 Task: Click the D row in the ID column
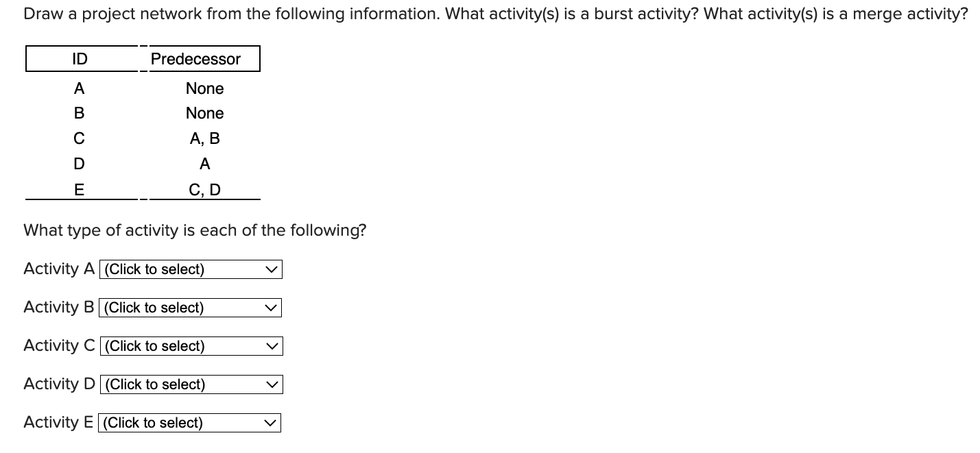tap(79, 164)
